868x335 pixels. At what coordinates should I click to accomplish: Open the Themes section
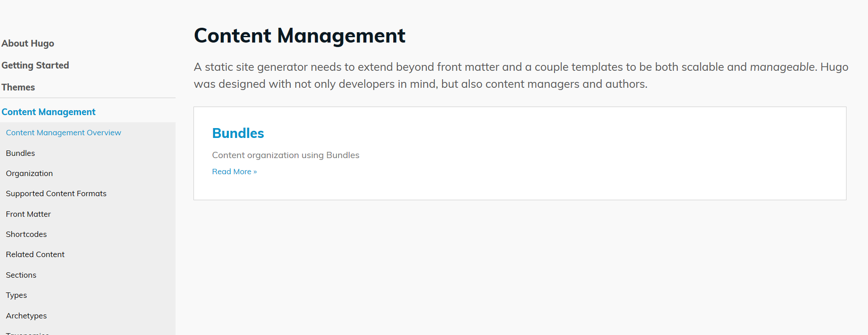[18, 87]
